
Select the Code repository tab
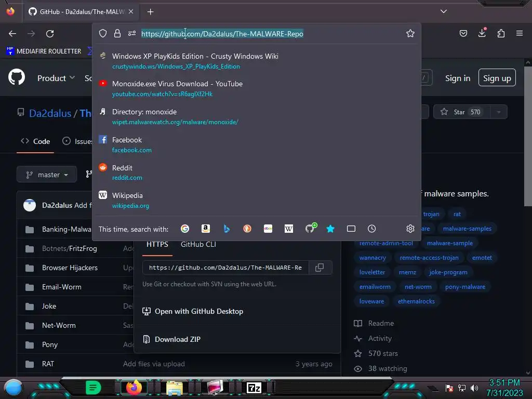(36, 141)
